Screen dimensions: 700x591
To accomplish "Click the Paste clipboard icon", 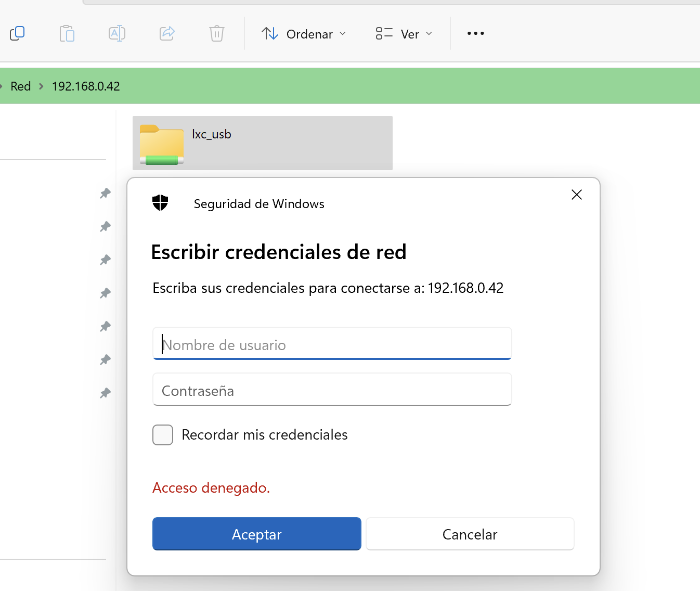I will click(67, 33).
